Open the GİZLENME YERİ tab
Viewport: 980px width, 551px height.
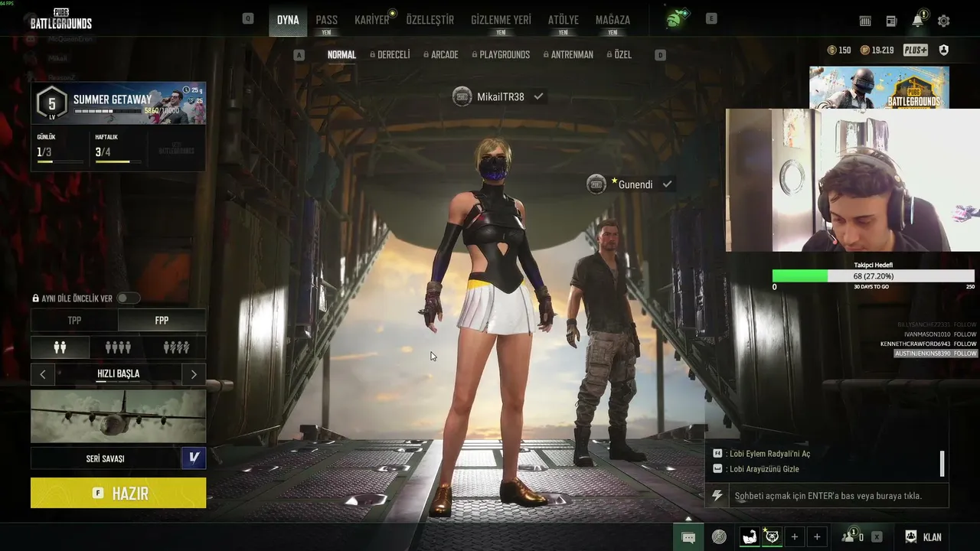[x=501, y=20]
